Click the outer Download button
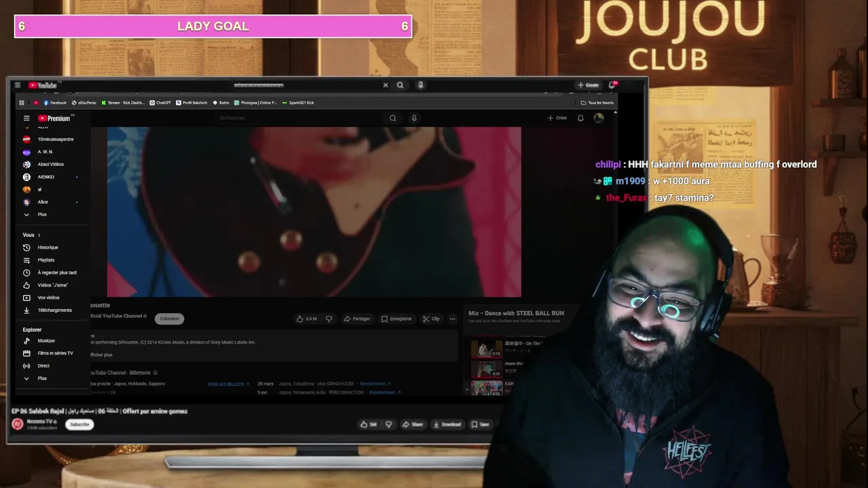This screenshot has height=488, width=868. point(446,424)
